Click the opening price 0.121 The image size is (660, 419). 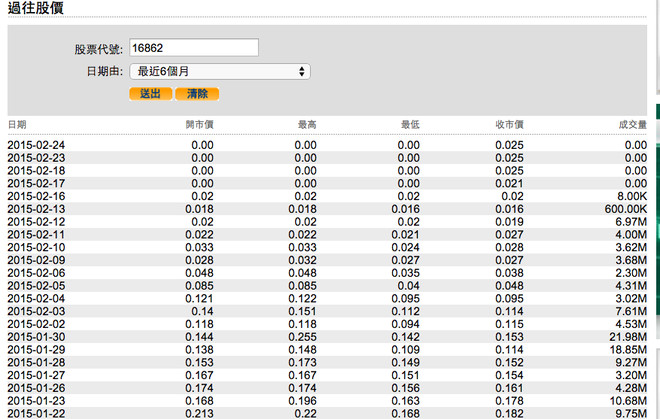(199, 299)
